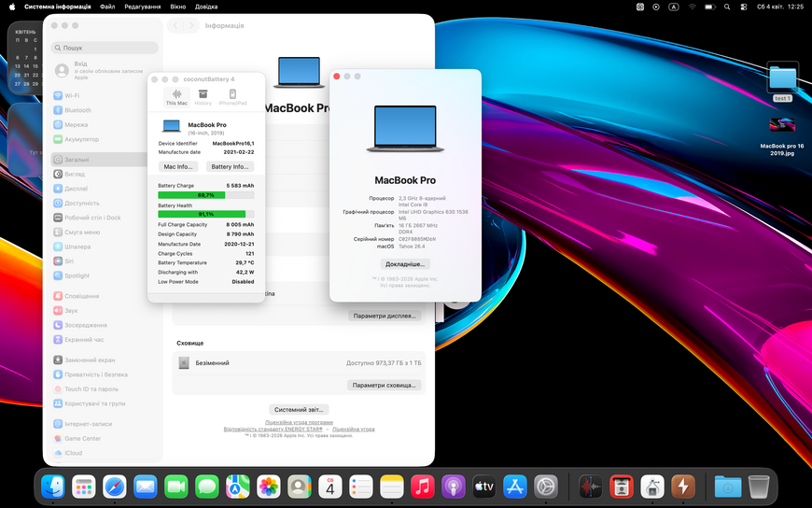Go back with the left chevron in Settings
This screenshot has height=508, width=812.
tap(175, 25)
